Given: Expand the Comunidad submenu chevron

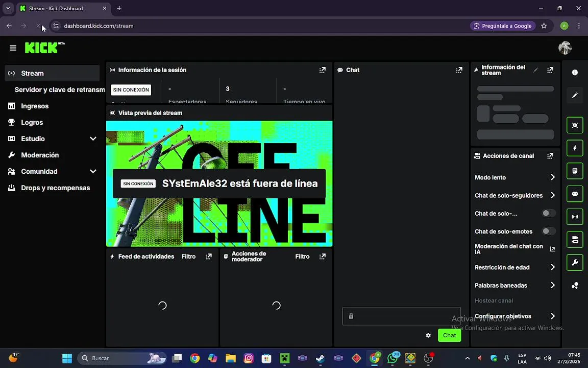Looking at the screenshot, I should pyautogui.click(x=93, y=171).
